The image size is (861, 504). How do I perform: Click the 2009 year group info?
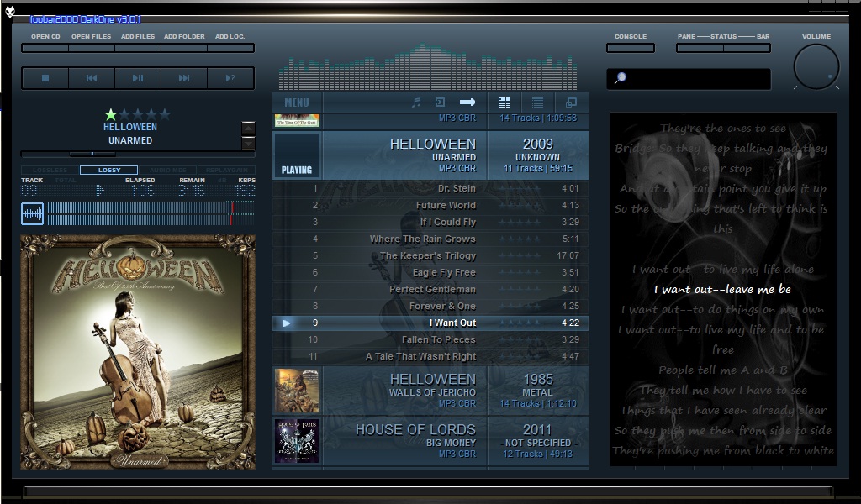537,155
